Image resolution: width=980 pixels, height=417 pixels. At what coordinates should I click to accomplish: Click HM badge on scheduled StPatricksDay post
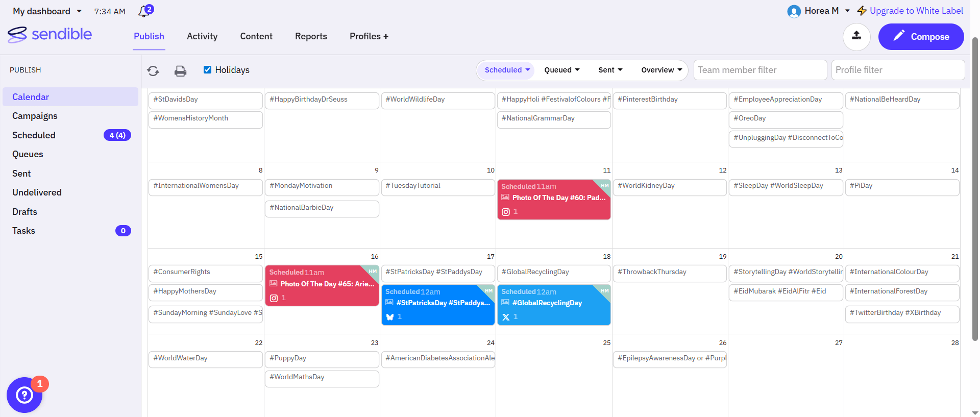pos(488,290)
